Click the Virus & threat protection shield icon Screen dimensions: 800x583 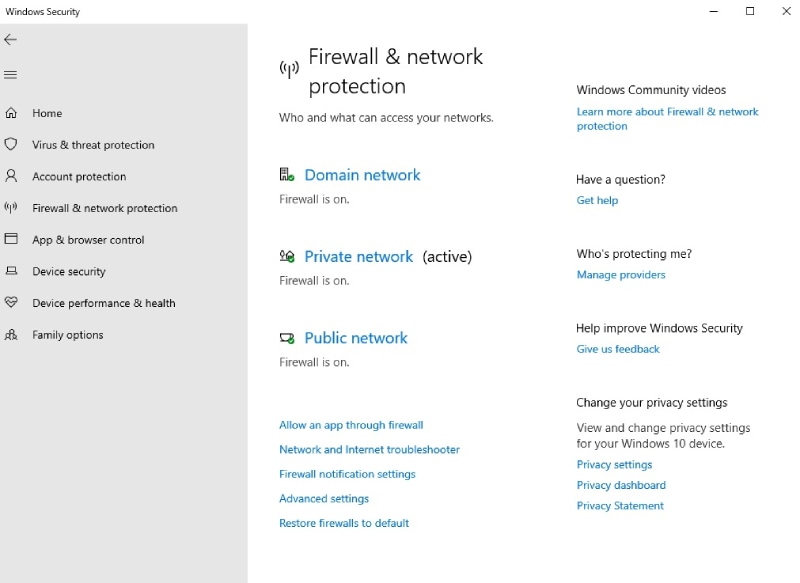pyautogui.click(x=11, y=144)
